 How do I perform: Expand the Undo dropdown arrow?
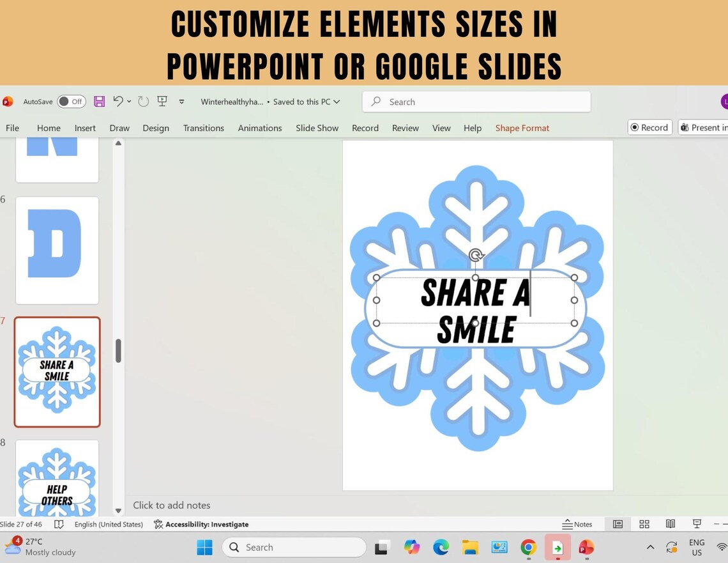(x=128, y=101)
